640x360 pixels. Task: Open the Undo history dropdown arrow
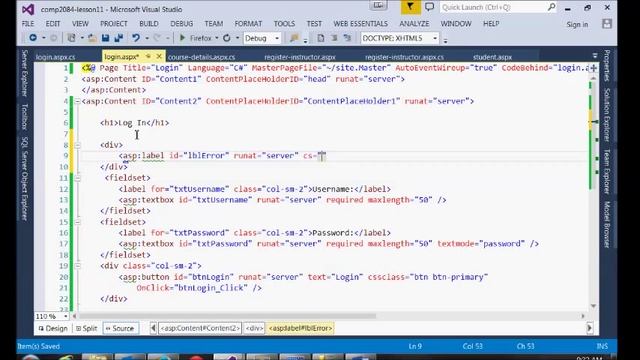147,38
